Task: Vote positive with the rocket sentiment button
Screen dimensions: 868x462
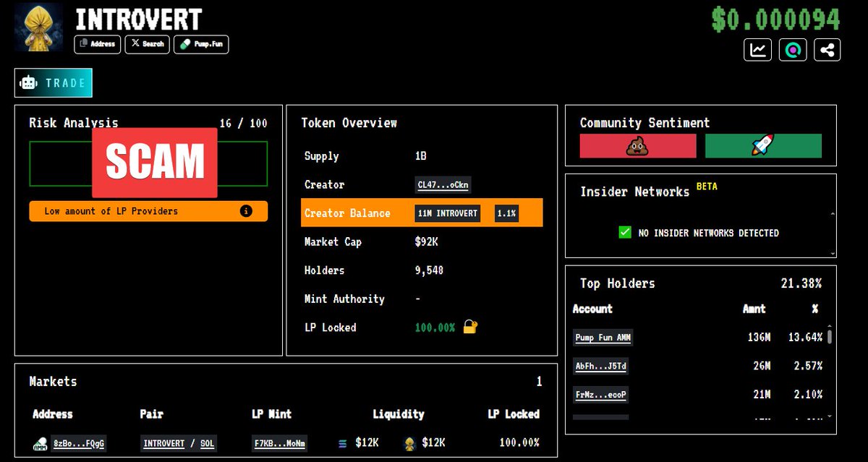Action: [x=763, y=146]
